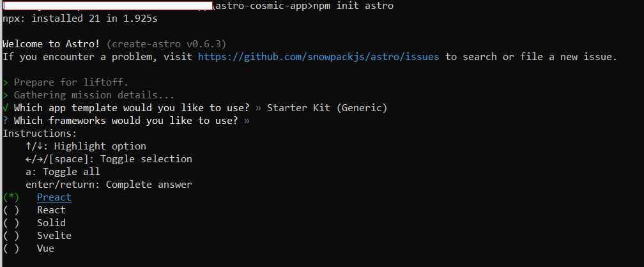The image size is (644, 267).
Task: Select the React framework option
Action: (51, 210)
